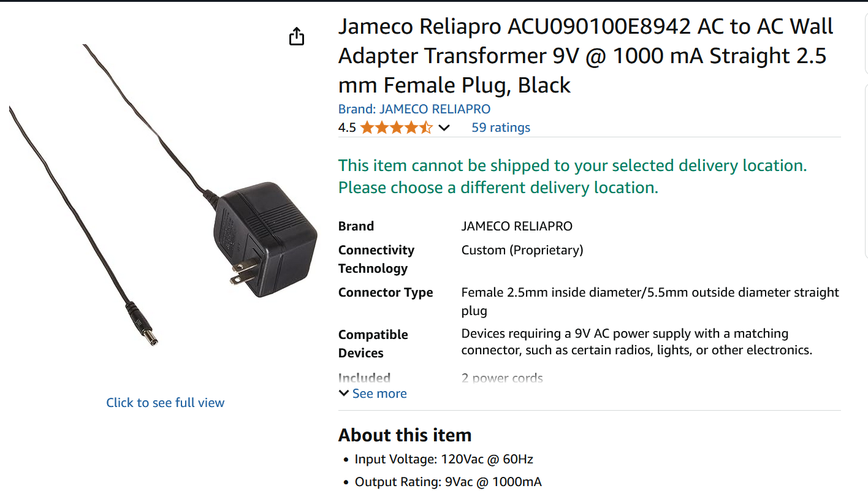Open the 59 ratings link

pos(500,128)
